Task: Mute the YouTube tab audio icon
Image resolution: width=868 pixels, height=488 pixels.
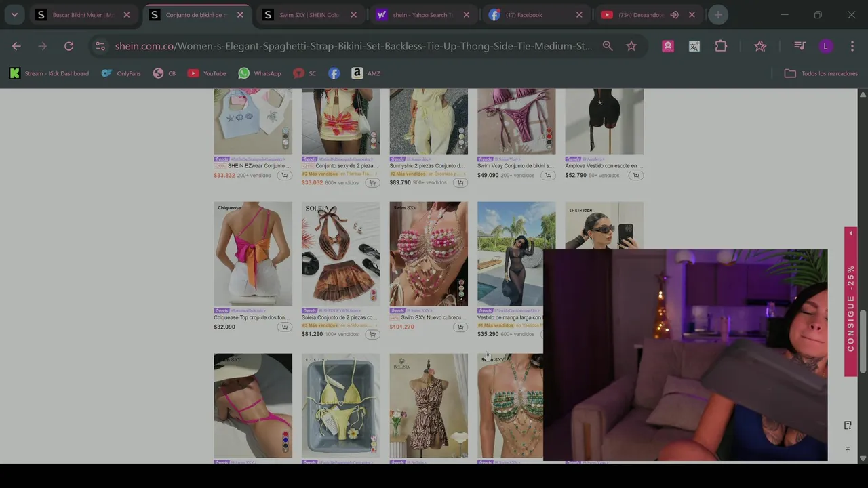Action: pos(674,14)
